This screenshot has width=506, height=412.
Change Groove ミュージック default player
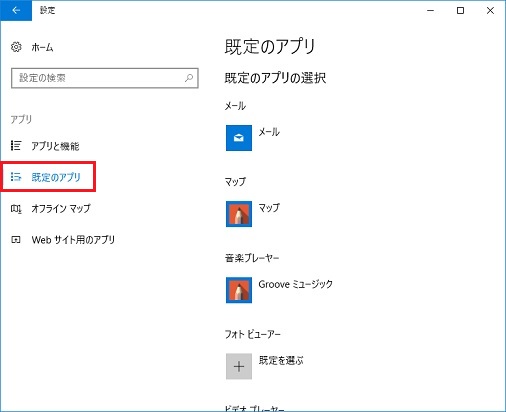[x=295, y=284]
